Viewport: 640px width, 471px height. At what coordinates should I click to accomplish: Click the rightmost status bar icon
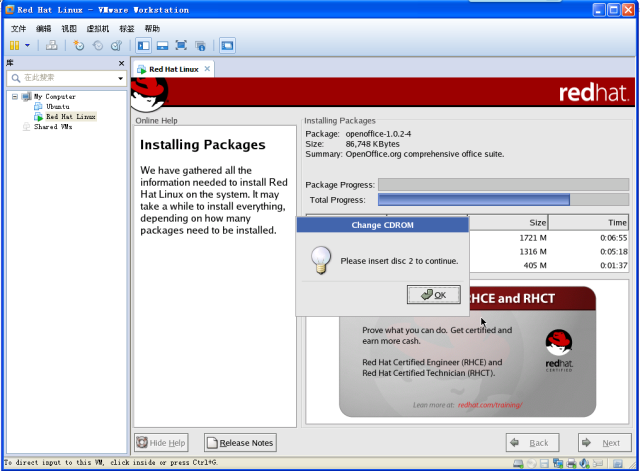click(618, 464)
